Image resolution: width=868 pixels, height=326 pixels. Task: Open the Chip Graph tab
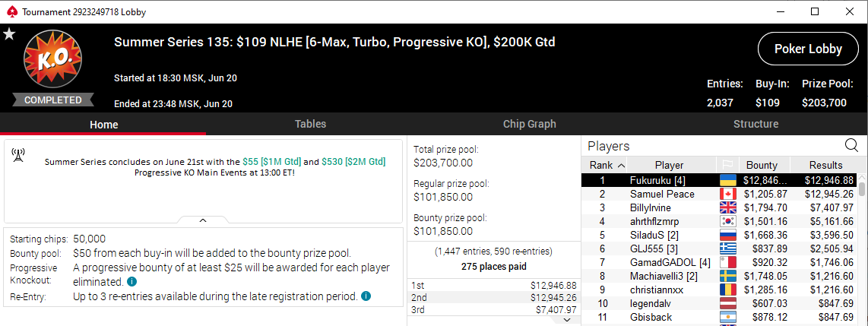529,124
